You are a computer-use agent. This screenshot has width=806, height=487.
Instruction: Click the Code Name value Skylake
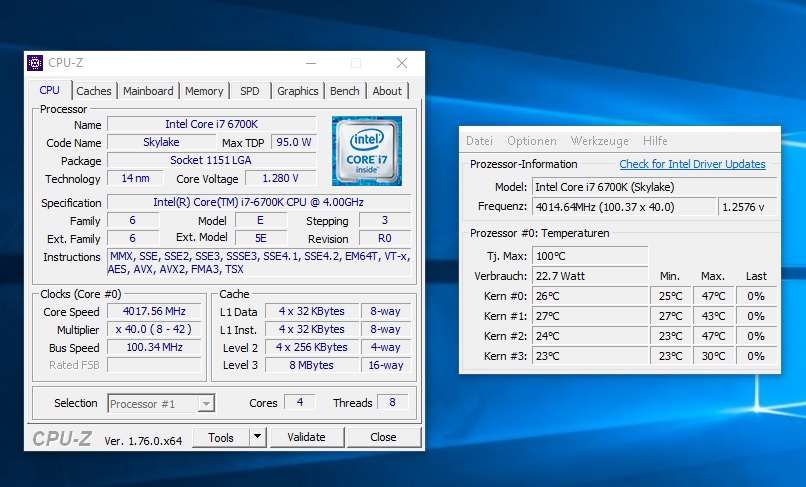pyautogui.click(x=161, y=142)
